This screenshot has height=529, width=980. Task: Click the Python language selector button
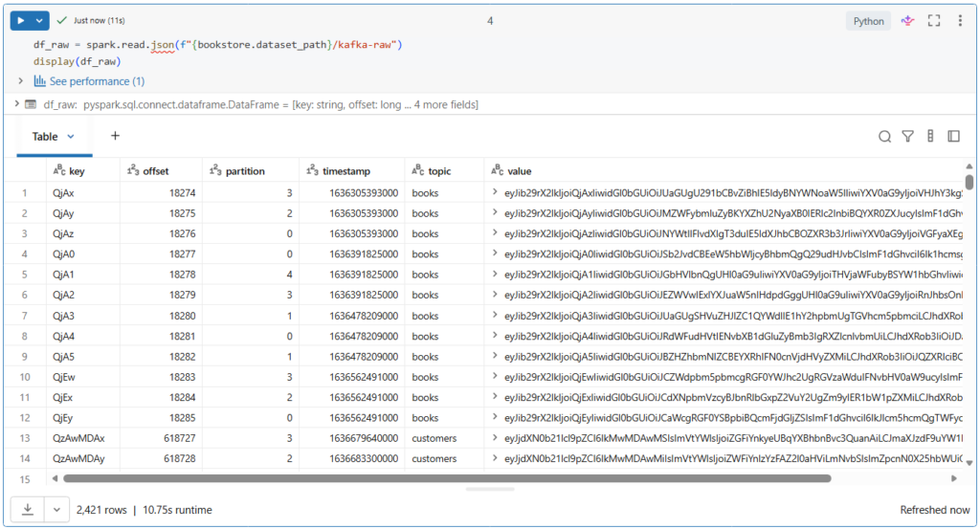pos(868,21)
